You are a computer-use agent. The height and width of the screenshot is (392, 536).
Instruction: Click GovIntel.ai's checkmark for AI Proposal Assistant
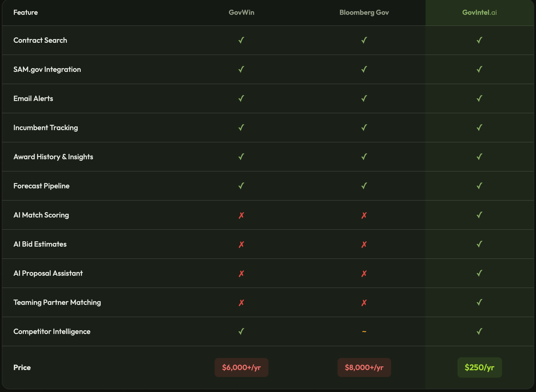pos(479,273)
